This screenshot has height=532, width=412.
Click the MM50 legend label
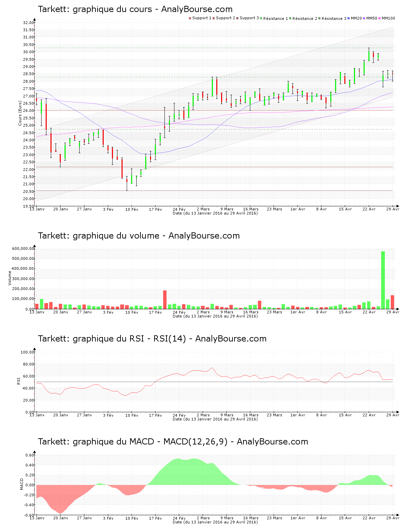click(372, 18)
